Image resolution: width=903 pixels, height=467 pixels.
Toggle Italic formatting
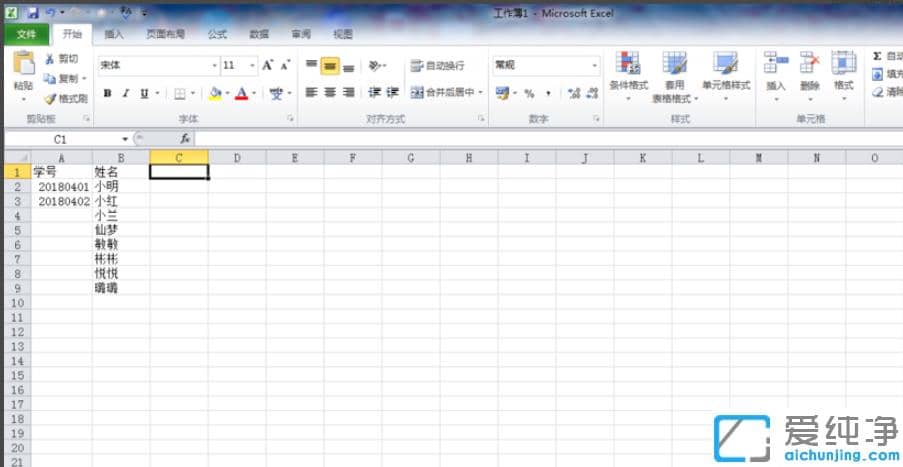pyautogui.click(x=125, y=93)
